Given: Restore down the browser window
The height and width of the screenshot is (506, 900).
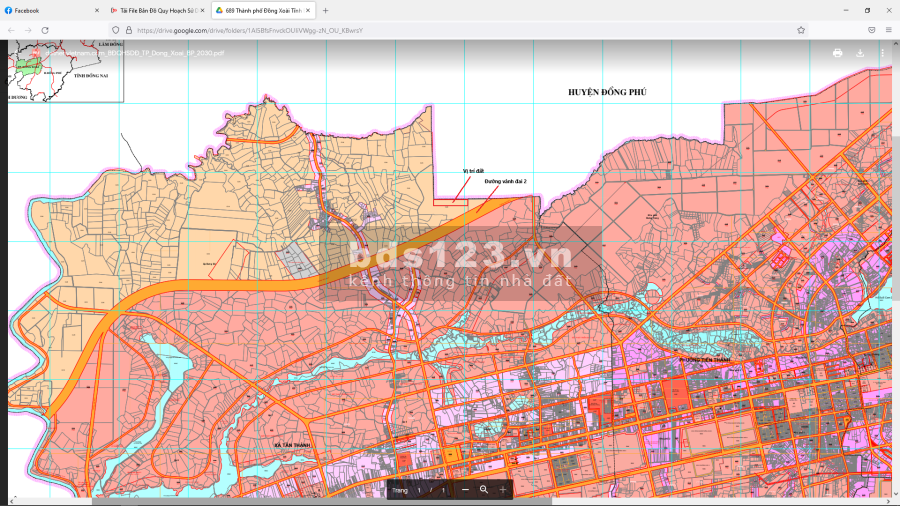Looking at the screenshot, I should (867, 10).
